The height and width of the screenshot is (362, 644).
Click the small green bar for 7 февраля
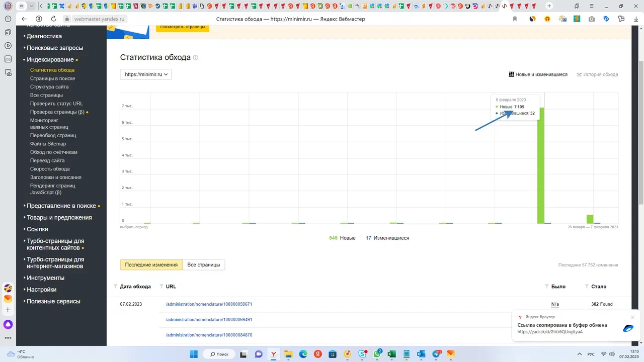[x=590, y=219]
